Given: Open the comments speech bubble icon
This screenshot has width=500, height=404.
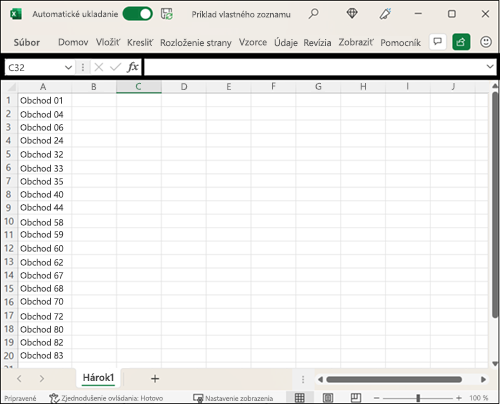Looking at the screenshot, I should point(438,42).
